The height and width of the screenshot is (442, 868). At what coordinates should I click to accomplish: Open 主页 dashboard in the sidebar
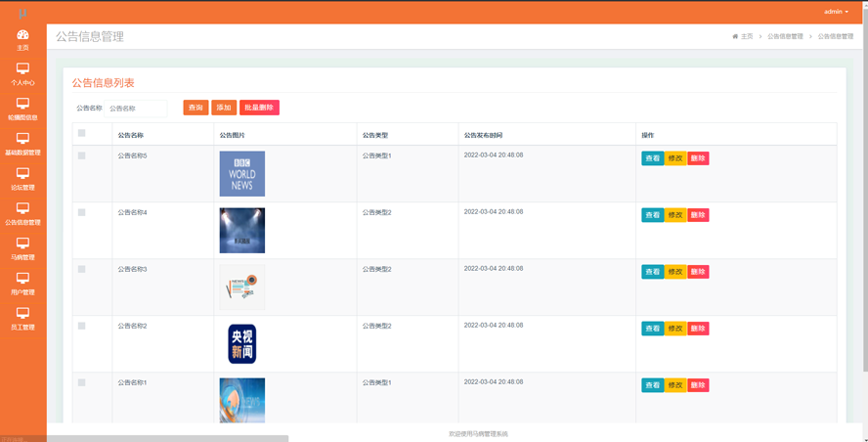point(22,40)
